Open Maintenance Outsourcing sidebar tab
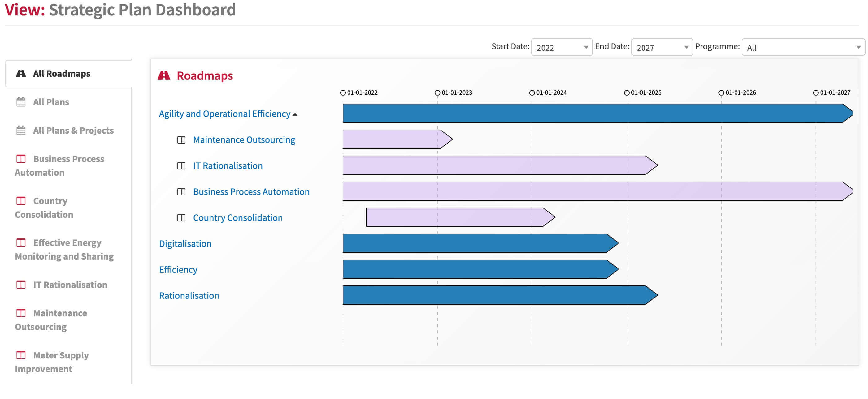 [x=68, y=320]
